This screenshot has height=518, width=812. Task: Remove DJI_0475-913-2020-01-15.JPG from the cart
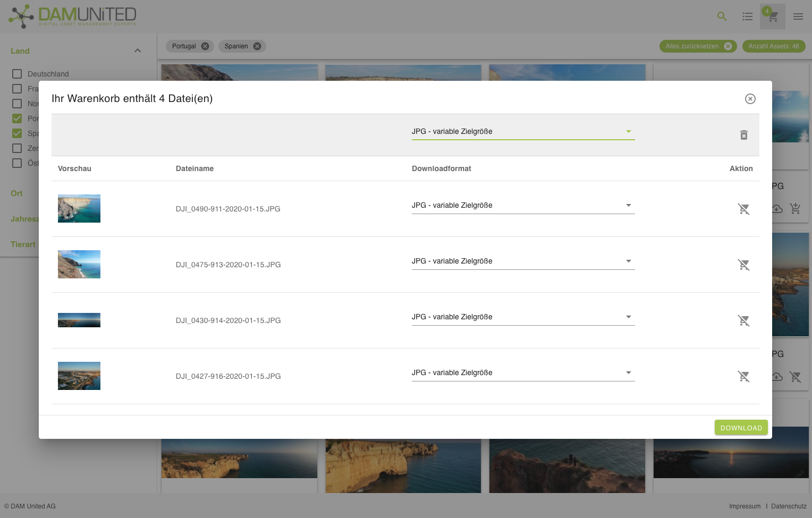743,265
